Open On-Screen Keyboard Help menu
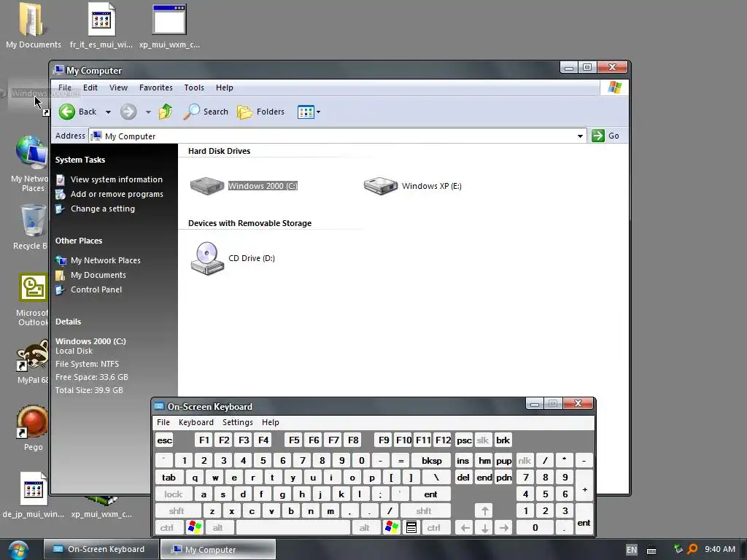 (x=270, y=422)
